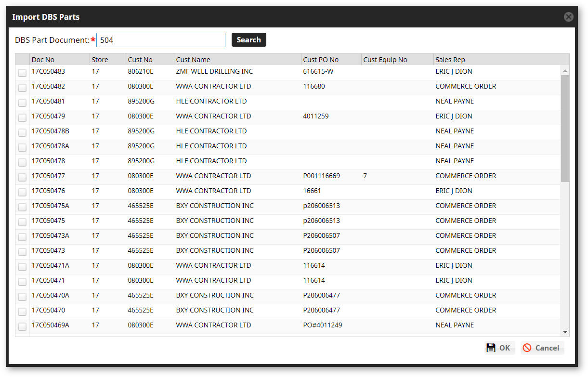The width and height of the screenshot is (588, 377).
Task: Click inside the DBS Part Document field
Action: [x=160, y=39]
